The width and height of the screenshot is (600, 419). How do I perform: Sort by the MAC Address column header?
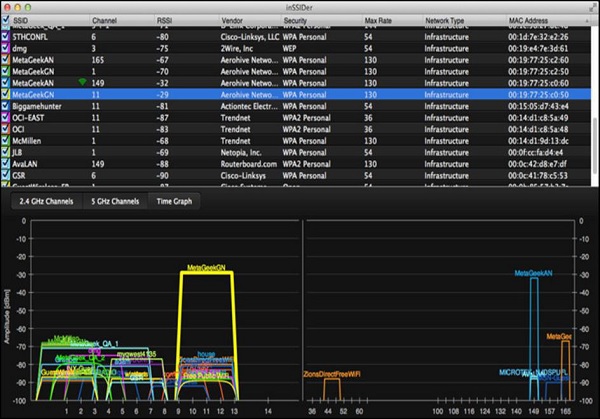click(x=530, y=19)
